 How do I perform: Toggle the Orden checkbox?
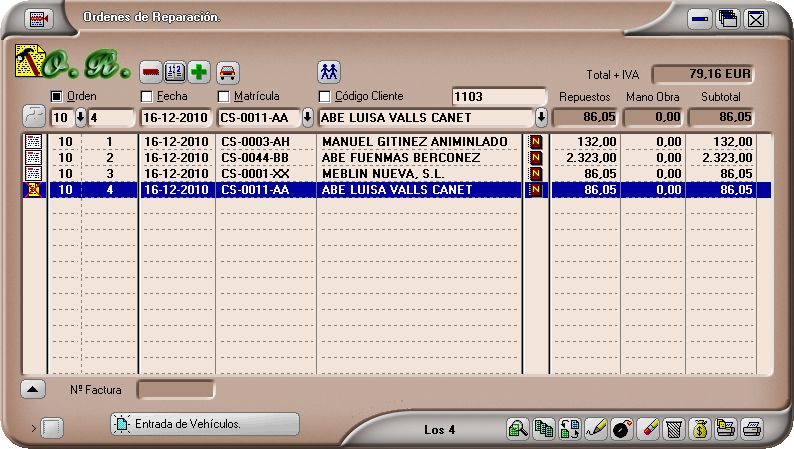57,96
